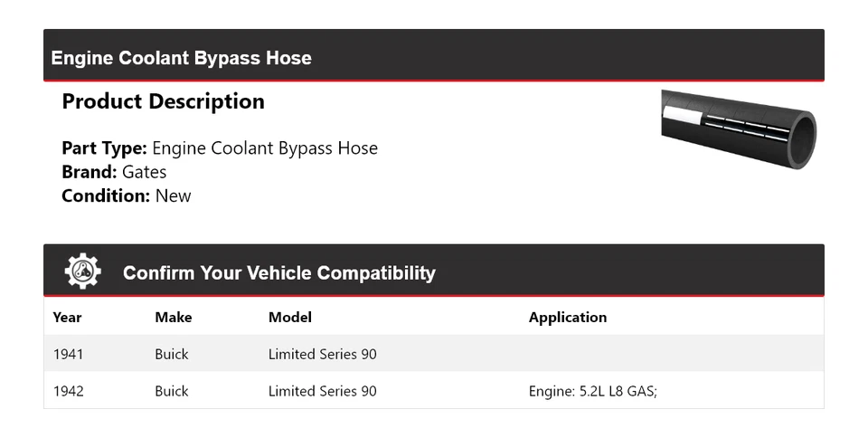Select the 1942 year cell

68,391
